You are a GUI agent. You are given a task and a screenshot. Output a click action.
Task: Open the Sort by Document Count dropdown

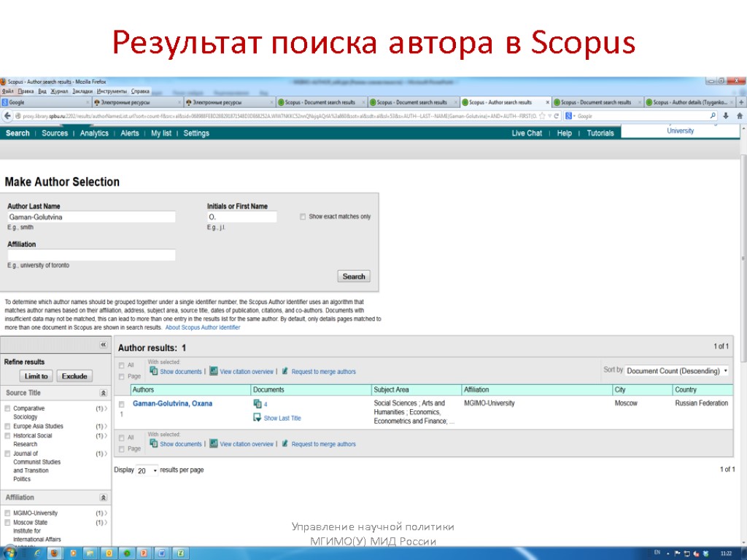pos(676,370)
